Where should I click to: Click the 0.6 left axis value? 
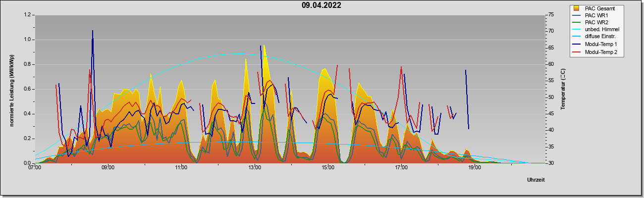tap(28, 89)
